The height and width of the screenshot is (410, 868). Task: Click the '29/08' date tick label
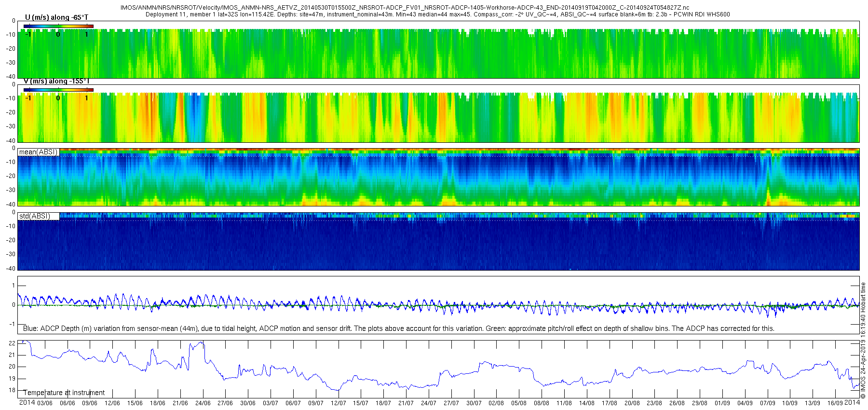700,403
